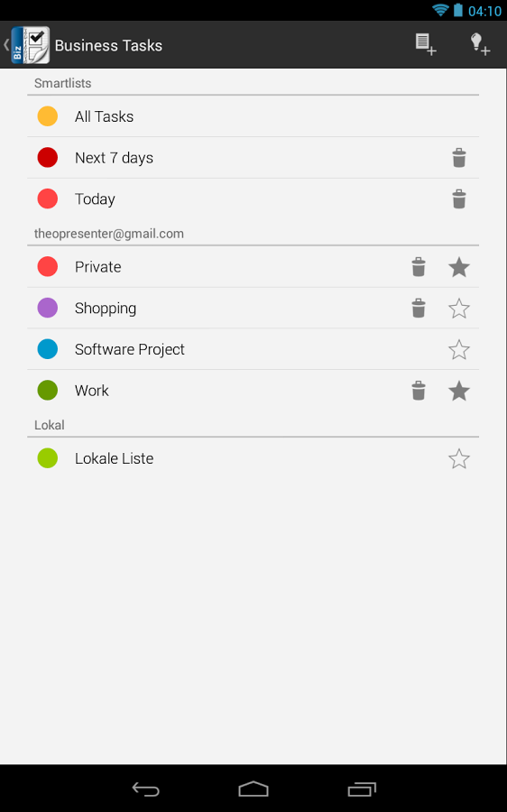
Task: Tap the purple Shopping color circle
Action: click(48, 308)
